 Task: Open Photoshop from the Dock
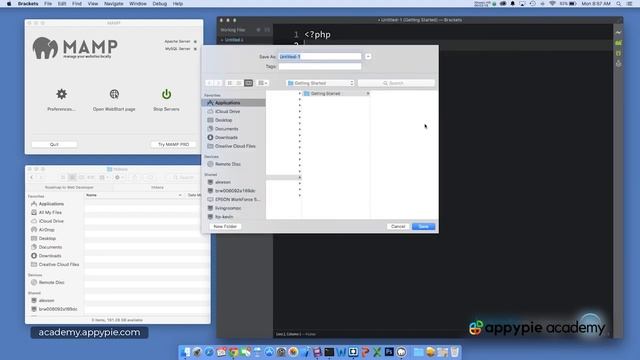click(389, 352)
